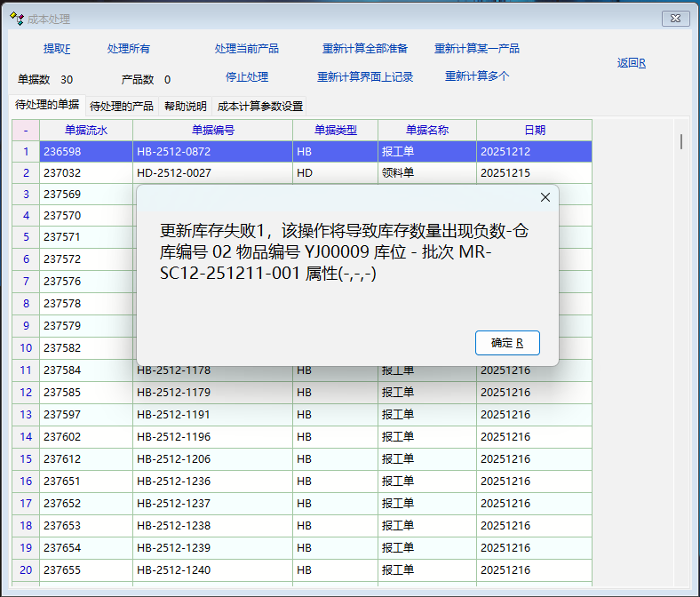The height and width of the screenshot is (597, 700).
Task: Click 处理当前产品 link
Action: pyautogui.click(x=247, y=49)
